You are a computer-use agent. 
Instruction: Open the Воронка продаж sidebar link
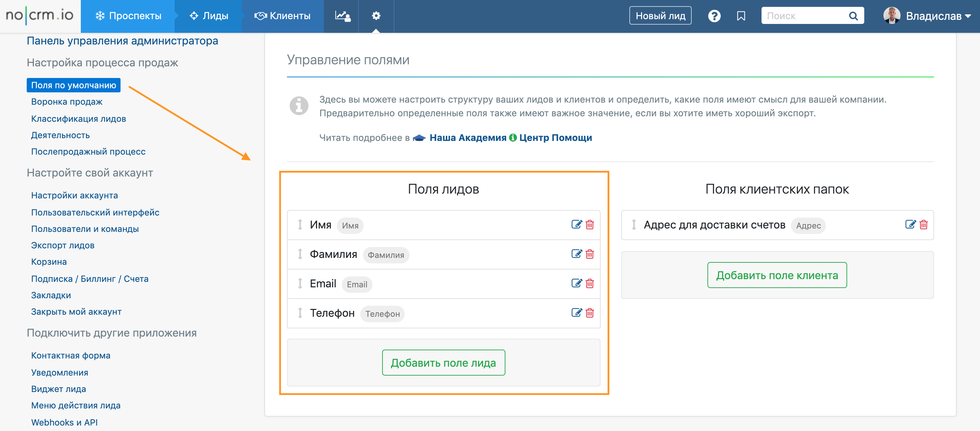[x=66, y=102]
